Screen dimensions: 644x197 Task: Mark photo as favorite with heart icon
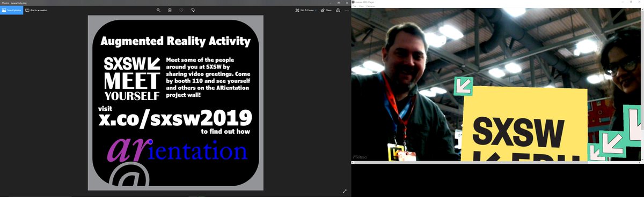tap(181, 10)
